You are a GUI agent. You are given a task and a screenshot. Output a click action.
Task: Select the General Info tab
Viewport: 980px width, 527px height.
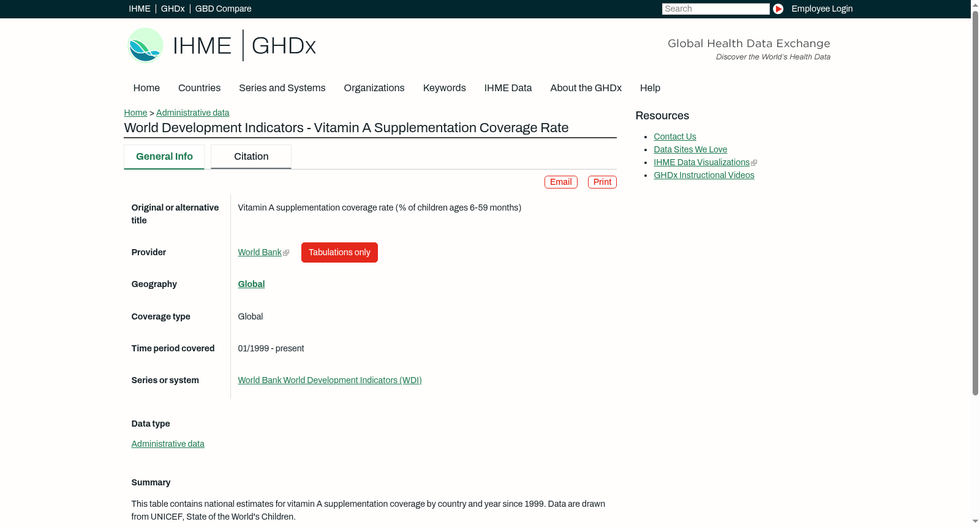(x=164, y=157)
